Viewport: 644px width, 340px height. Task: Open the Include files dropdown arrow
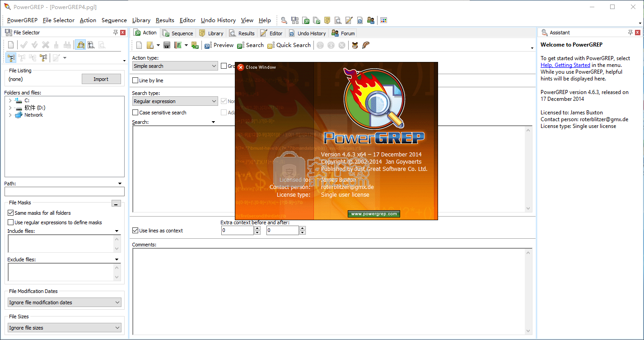coord(117,231)
